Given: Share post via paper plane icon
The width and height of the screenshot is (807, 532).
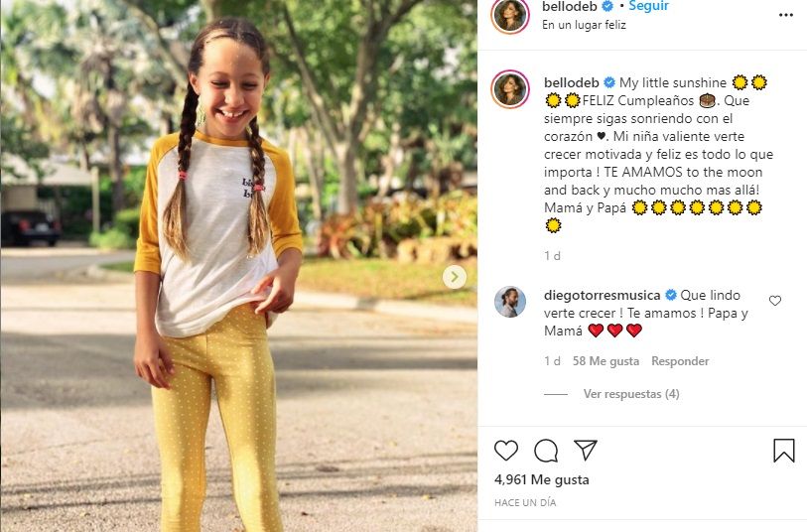Looking at the screenshot, I should pyautogui.click(x=586, y=451).
